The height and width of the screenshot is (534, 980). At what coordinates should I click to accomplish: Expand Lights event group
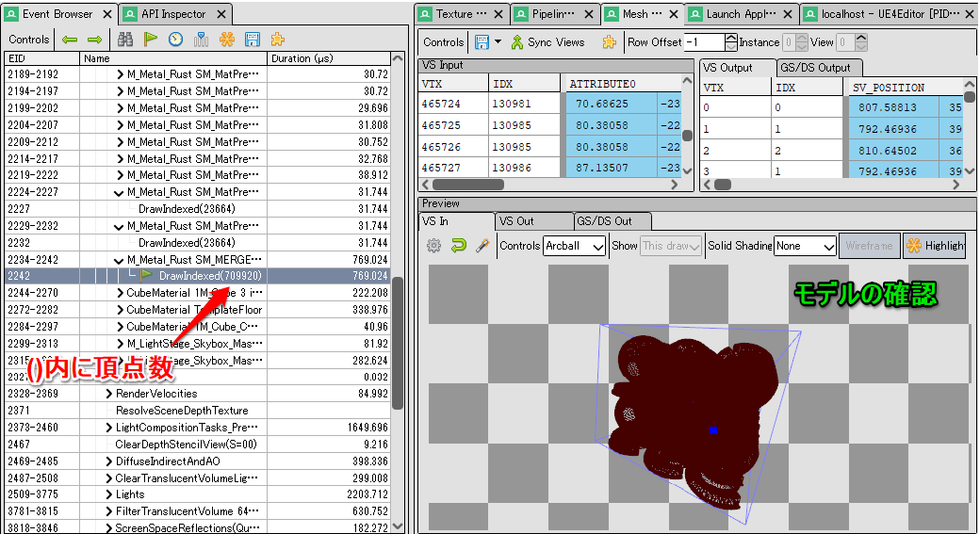[x=108, y=494]
